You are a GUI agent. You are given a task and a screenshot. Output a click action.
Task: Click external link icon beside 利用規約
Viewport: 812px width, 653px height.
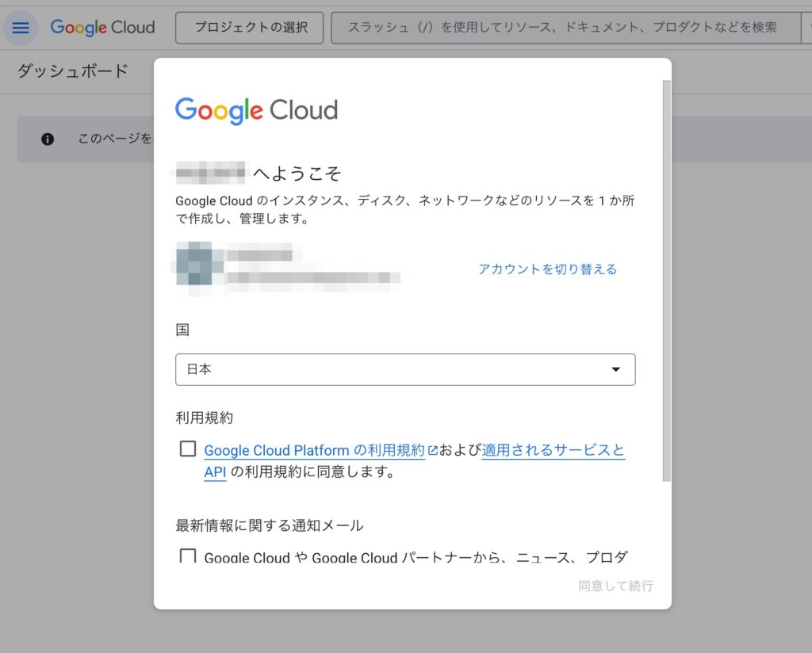[433, 451]
